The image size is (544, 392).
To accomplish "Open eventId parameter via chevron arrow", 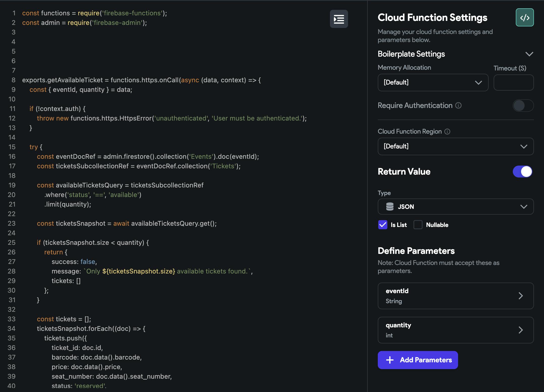I will pos(521,296).
